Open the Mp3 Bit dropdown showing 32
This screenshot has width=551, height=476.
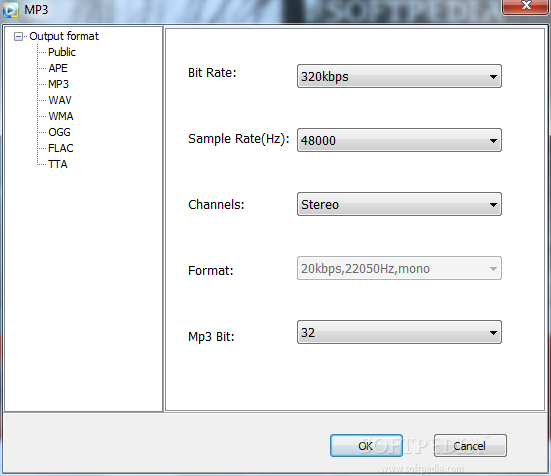point(399,332)
